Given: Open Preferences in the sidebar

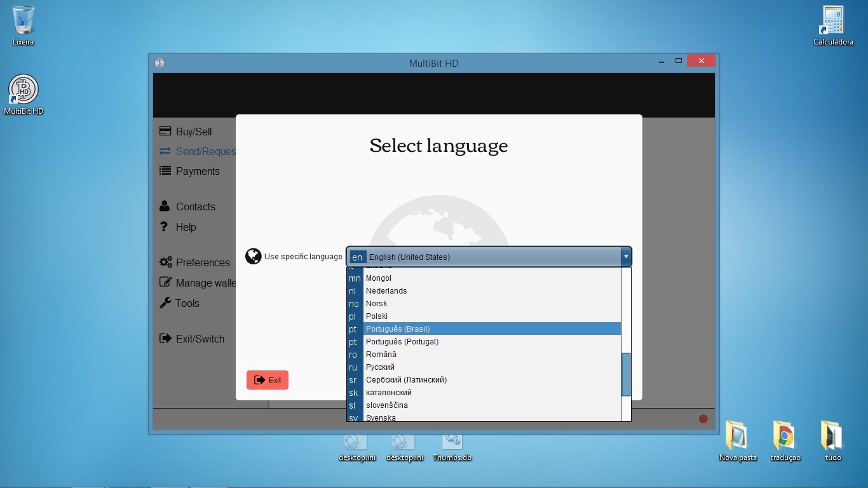Looking at the screenshot, I should (202, 262).
